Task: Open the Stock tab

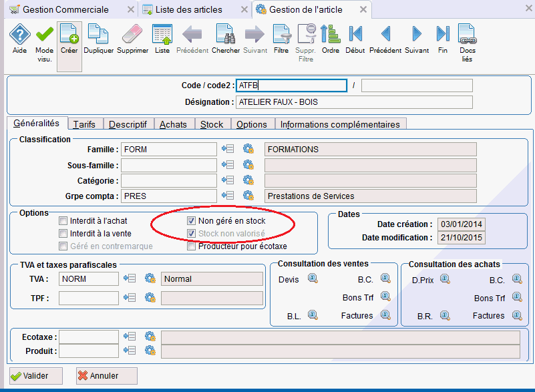Action: pyautogui.click(x=212, y=124)
